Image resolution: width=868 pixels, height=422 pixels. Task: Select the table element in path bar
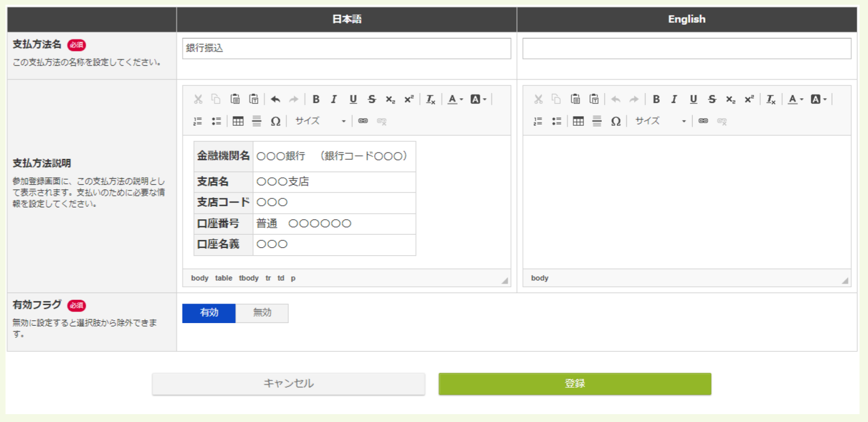pos(224,278)
